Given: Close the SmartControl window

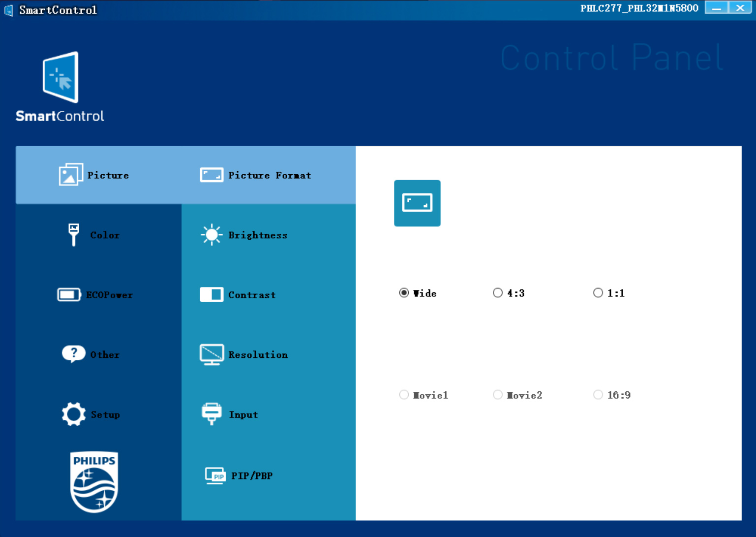Looking at the screenshot, I should (x=740, y=7).
